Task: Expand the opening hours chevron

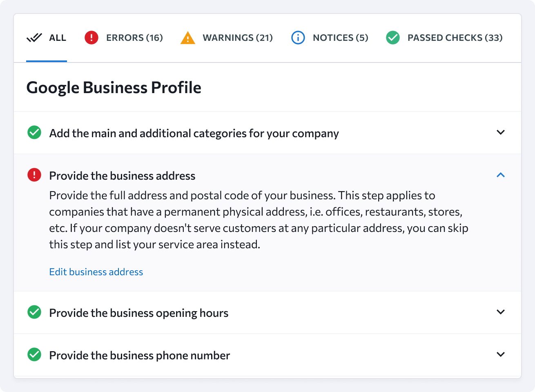Action: click(x=501, y=312)
